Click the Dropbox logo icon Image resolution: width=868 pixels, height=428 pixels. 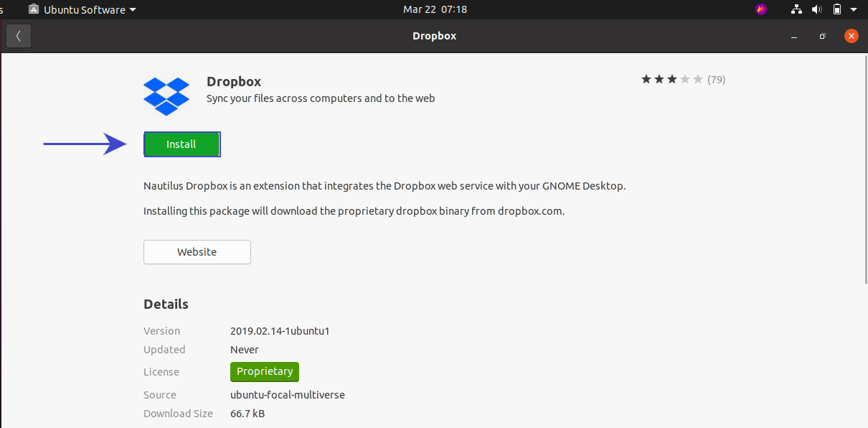tap(166, 96)
